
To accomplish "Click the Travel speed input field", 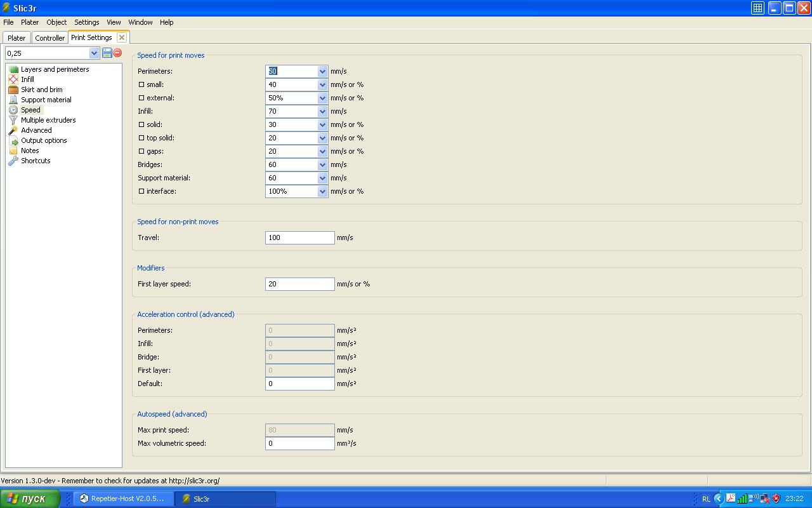I will (x=299, y=237).
